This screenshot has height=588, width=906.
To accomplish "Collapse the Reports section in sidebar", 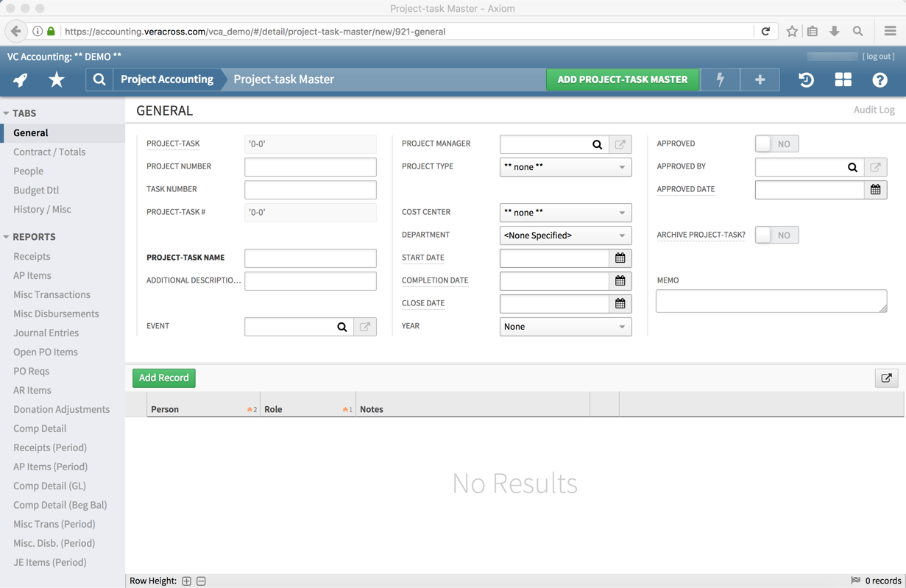I will pyautogui.click(x=7, y=237).
